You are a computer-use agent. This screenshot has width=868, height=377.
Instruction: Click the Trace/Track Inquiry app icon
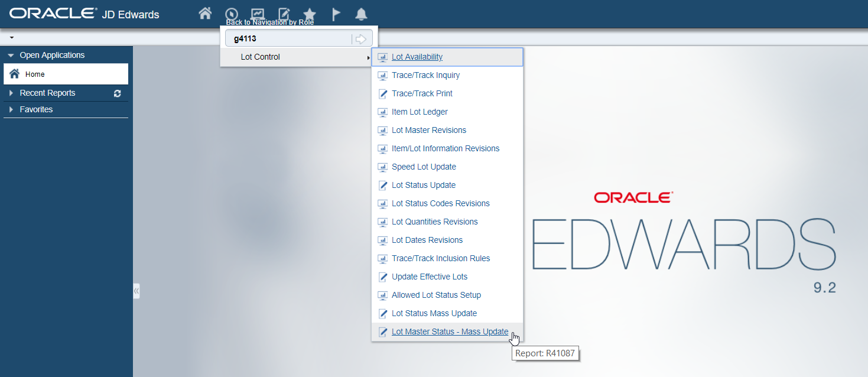point(382,76)
